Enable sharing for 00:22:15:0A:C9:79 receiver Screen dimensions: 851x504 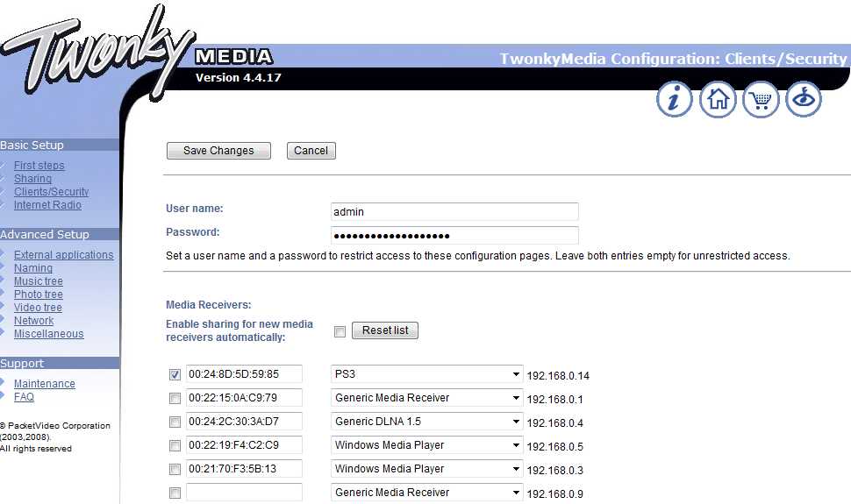pos(175,398)
